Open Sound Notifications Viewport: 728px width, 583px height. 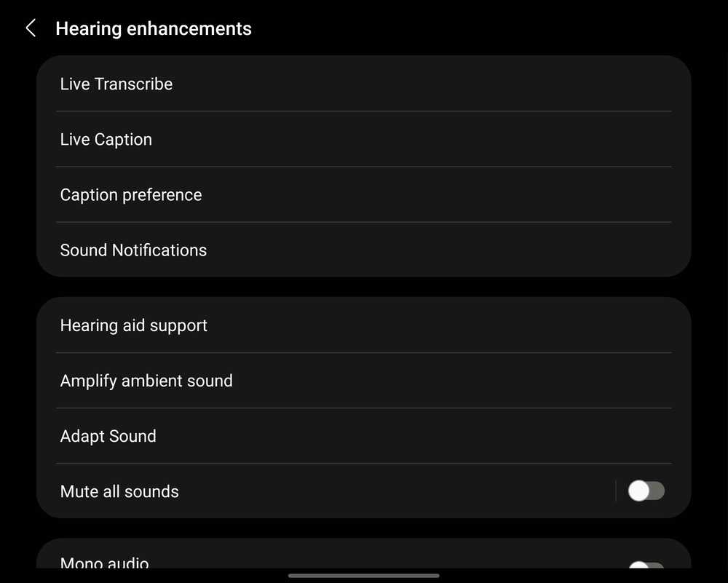[x=133, y=250]
